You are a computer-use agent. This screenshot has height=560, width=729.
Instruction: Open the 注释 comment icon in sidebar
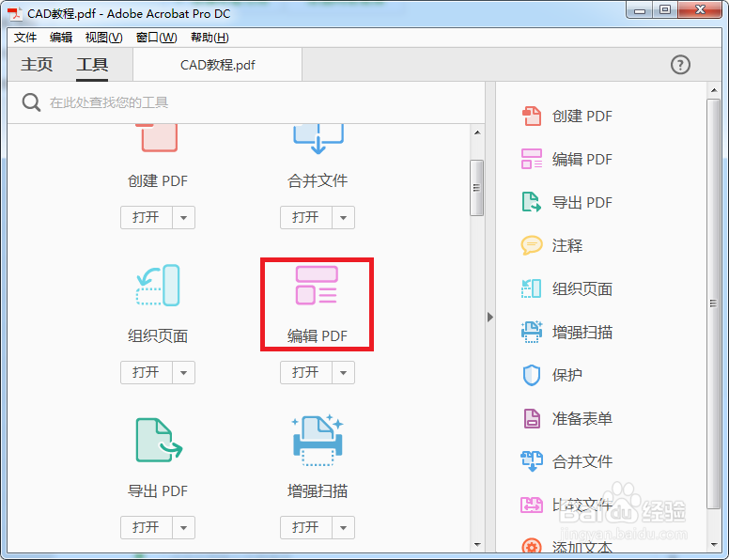pyautogui.click(x=532, y=245)
